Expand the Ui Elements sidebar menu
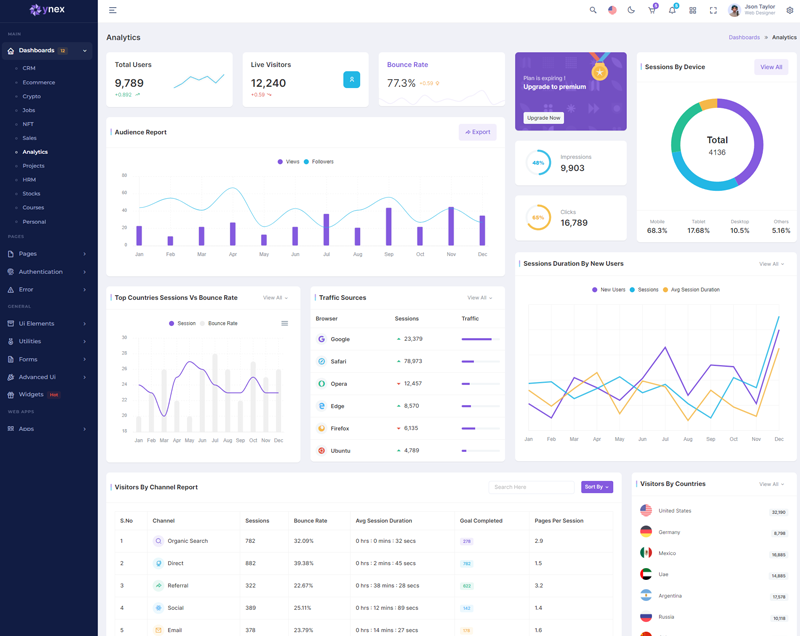 point(48,324)
